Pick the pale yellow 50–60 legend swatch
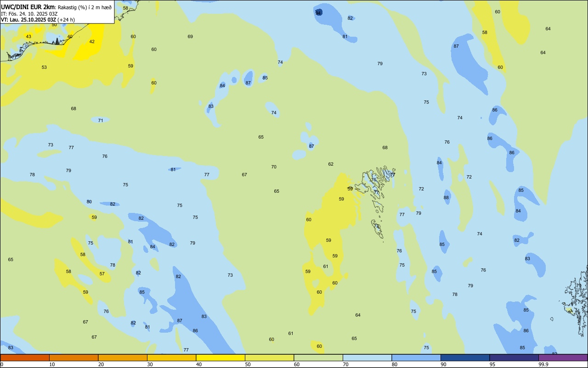The height and width of the screenshot is (368, 588). (x=269, y=357)
